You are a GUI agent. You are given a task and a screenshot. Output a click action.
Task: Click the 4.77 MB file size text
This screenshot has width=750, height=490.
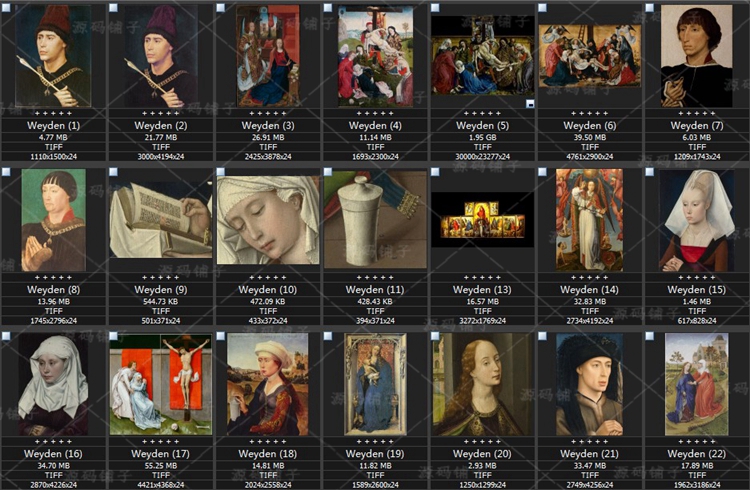(x=53, y=137)
